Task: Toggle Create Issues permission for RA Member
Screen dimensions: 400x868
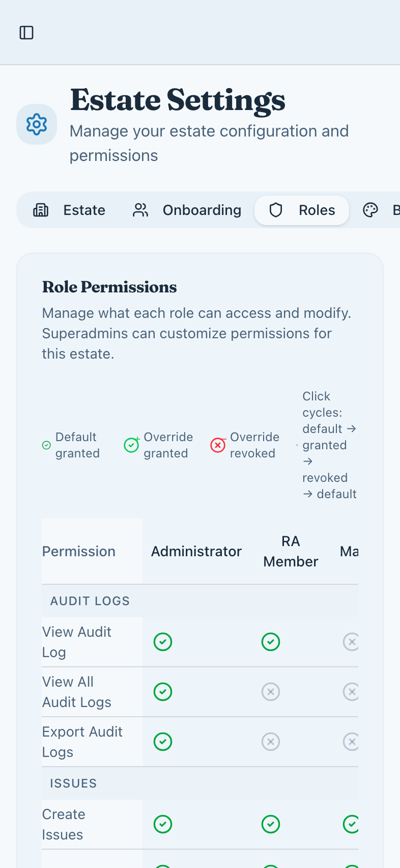Action: tap(271, 824)
